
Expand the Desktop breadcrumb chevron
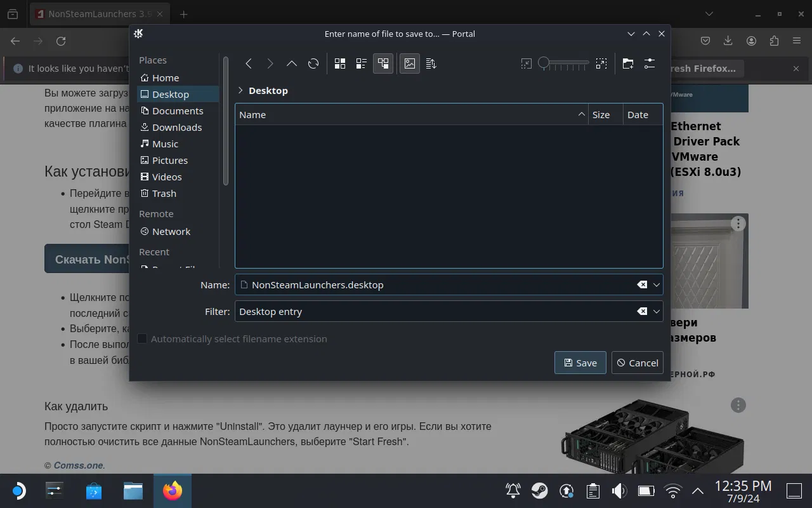[x=240, y=90]
